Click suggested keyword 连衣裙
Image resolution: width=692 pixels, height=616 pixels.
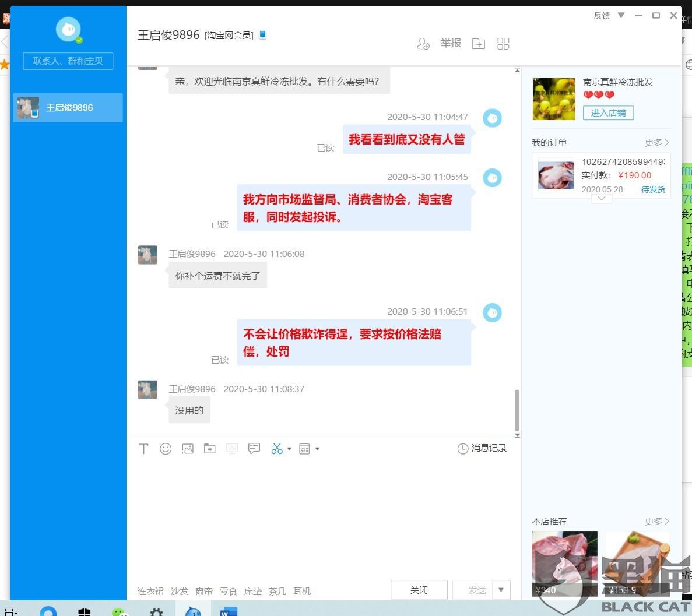[150, 591]
